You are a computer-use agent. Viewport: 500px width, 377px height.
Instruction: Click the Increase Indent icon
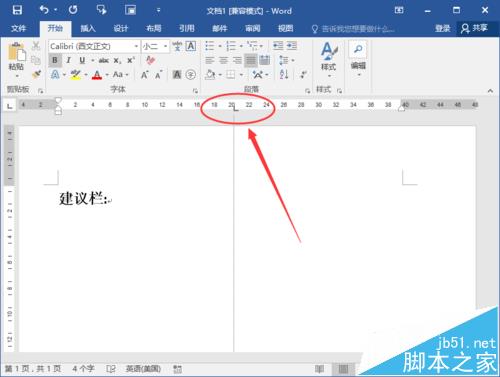[292, 46]
